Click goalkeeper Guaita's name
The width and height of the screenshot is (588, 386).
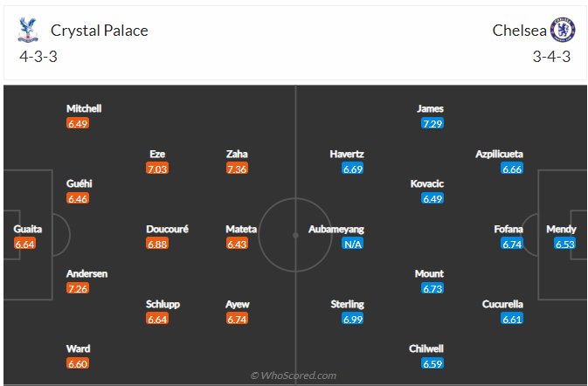[28, 229]
